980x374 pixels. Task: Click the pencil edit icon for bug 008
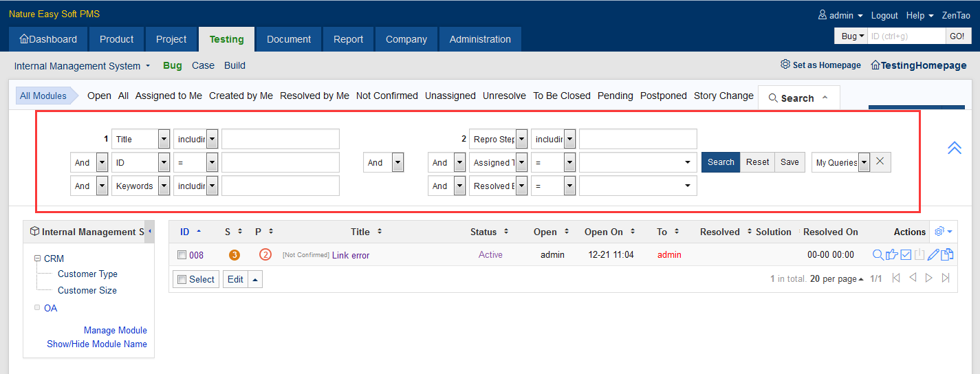[933, 255]
